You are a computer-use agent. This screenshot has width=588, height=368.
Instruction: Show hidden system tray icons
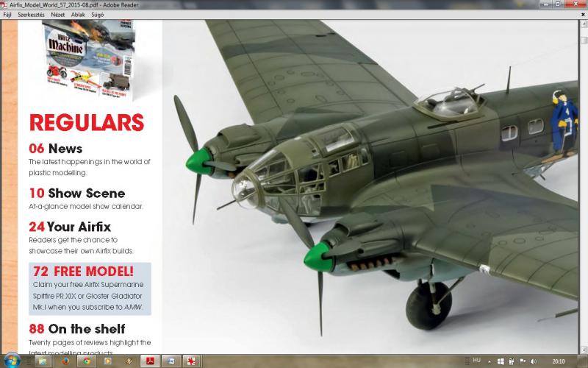coord(490,361)
